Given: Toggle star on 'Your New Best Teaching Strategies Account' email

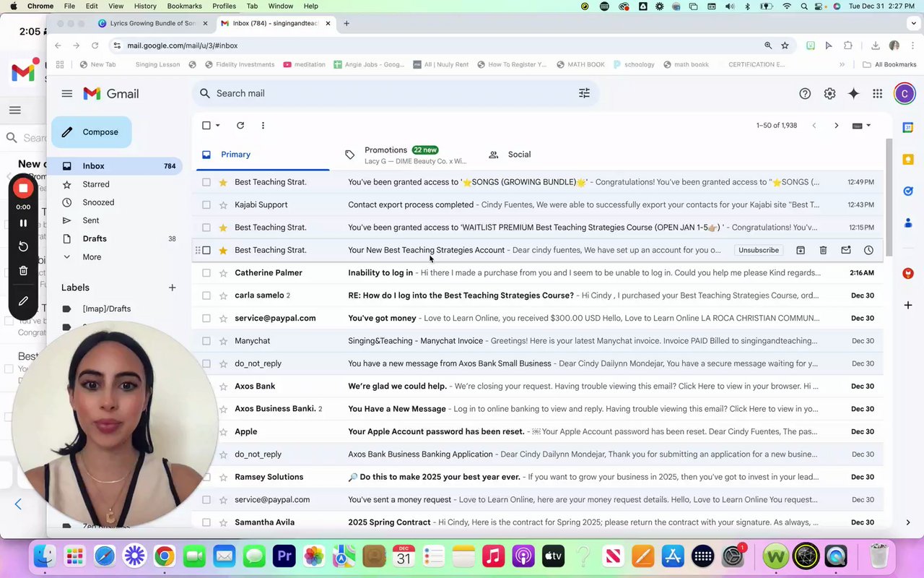Looking at the screenshot, I should coord(223,250).
